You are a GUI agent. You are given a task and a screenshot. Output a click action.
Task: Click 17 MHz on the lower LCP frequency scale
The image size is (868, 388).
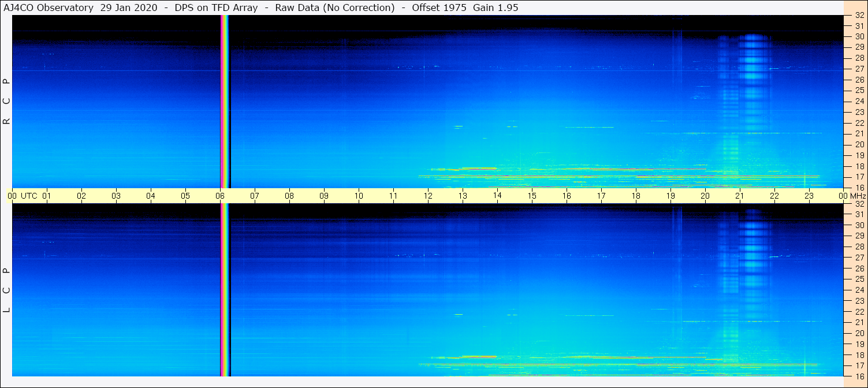pyautogui.click(x=859, y=365)
